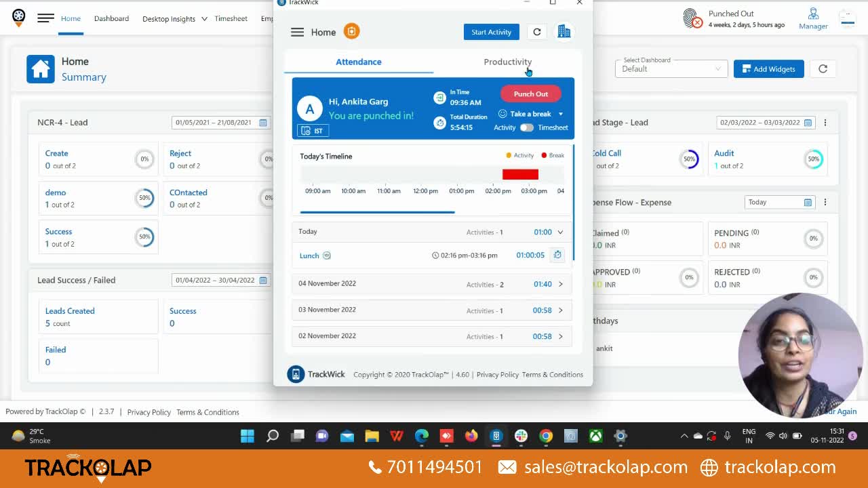The width and height of the screenshot is (868, 488).
Task: Click the Start Activity button
Action: pyautogui.click(x=492, y=32)
